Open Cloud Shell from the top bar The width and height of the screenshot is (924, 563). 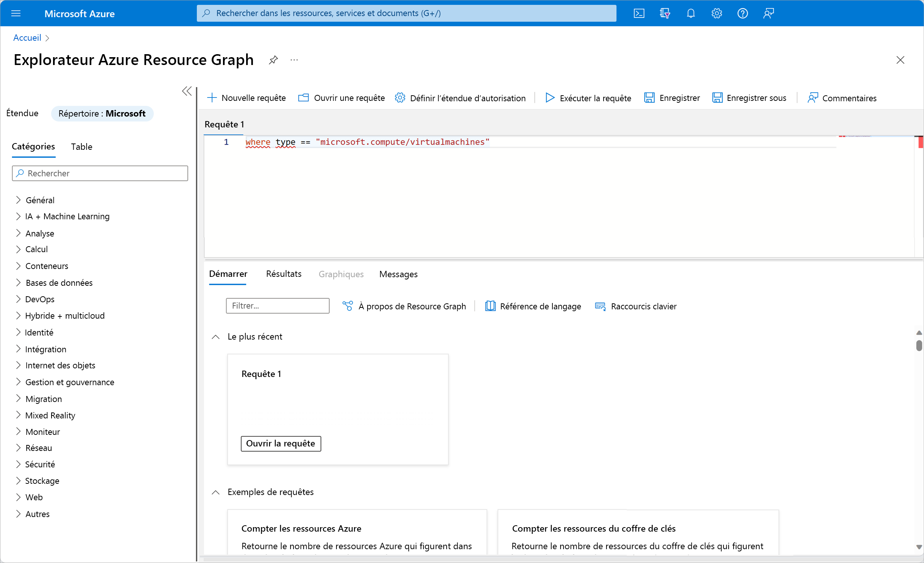coord(639,13)
